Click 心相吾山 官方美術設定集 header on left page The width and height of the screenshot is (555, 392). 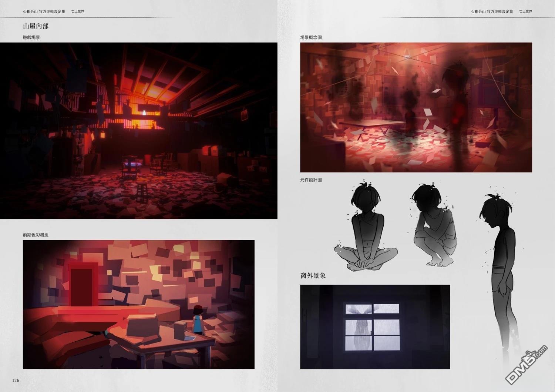coord(44,11)
